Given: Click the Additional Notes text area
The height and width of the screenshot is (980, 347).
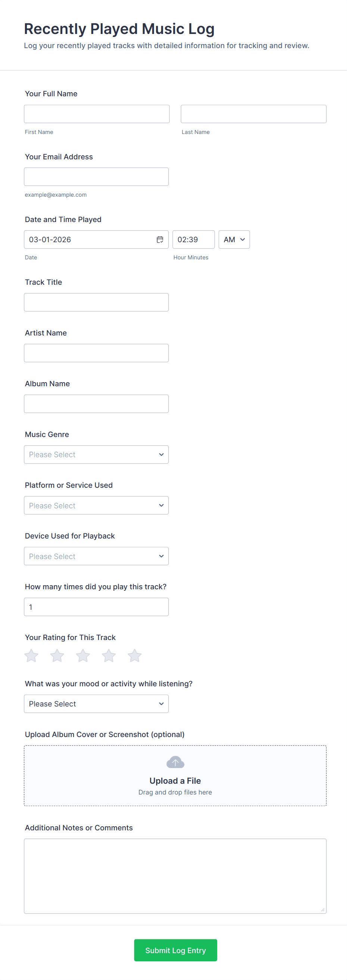Looking at the screenshot, I should click(x=175, y=876).
